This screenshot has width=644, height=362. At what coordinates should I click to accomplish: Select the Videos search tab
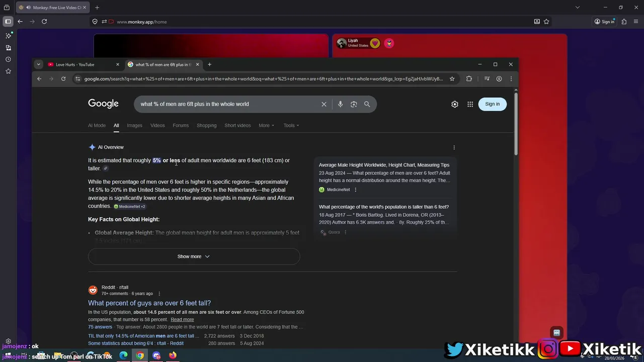click(x=157, y=125)
